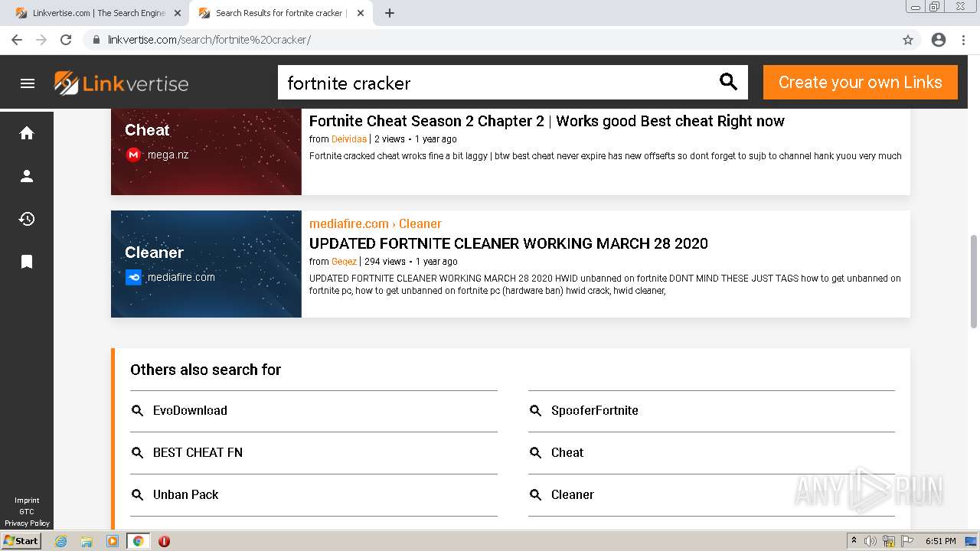This screenshot has width=980, height=551.
Task: Click the search magnifier button
Action: click(728, 82)
